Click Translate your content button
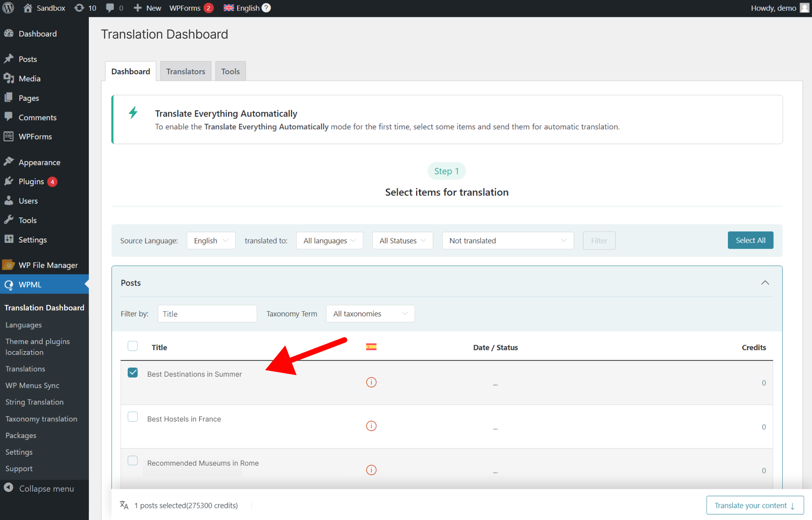 (755, 505)
